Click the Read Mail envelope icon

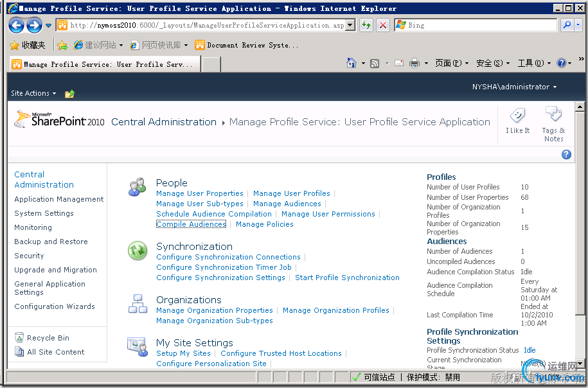coord(399,63)
